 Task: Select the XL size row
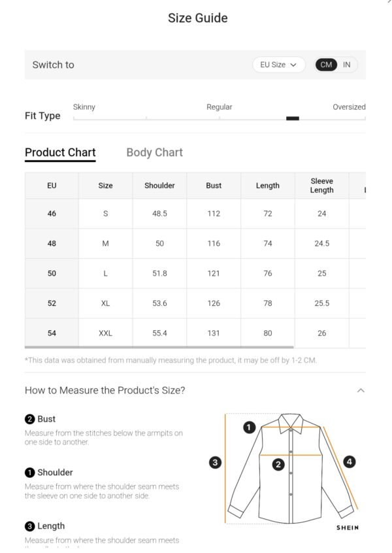pos(195,303)
